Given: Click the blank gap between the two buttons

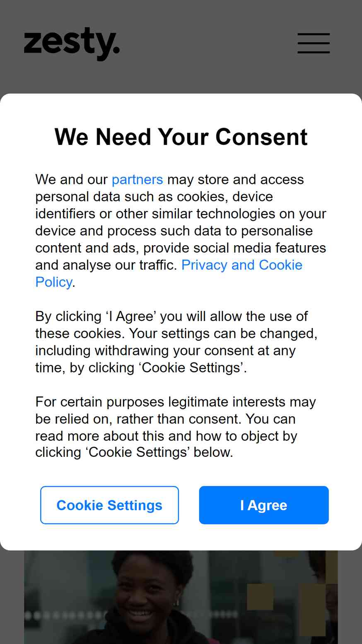Looking at the screenshot, I should coord(189,505).
